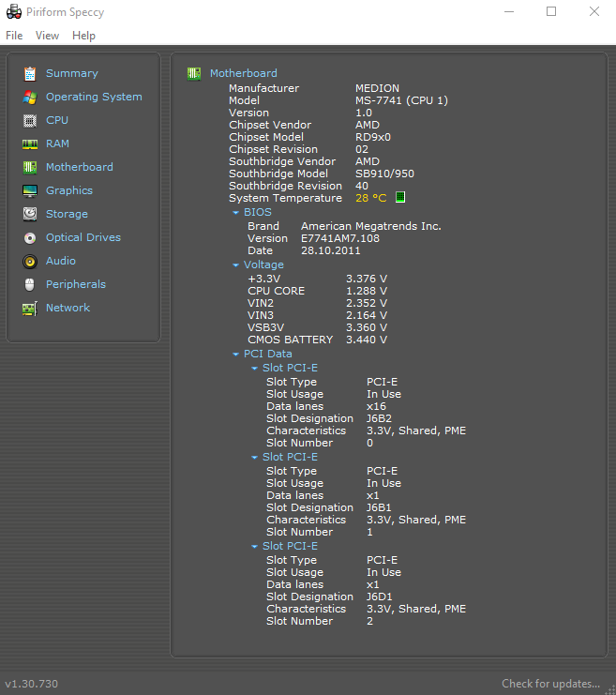Collapse the BIOS section arrow
The height and width of the screenshot is (695, 616).
235,213
